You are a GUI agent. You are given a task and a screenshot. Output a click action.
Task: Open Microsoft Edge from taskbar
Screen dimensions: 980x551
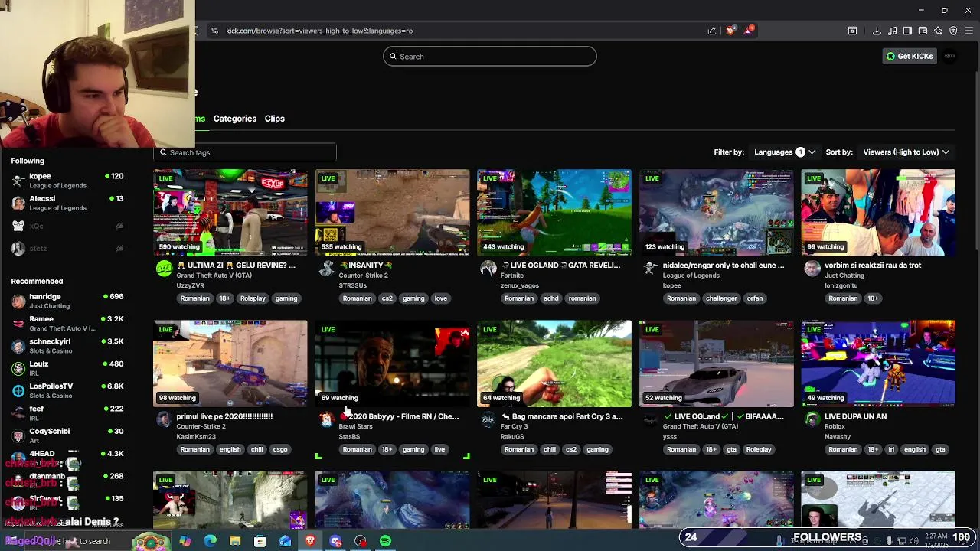click(210, 541)
